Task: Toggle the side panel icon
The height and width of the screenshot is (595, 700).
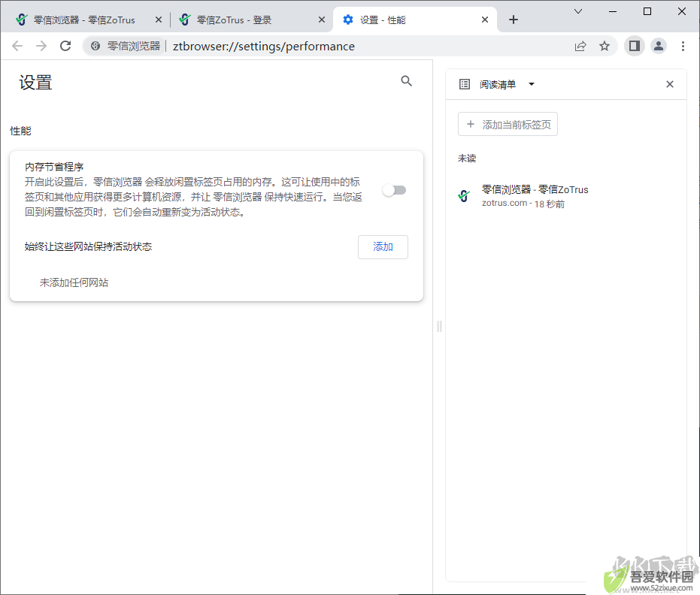Action: tap(635, 46)
